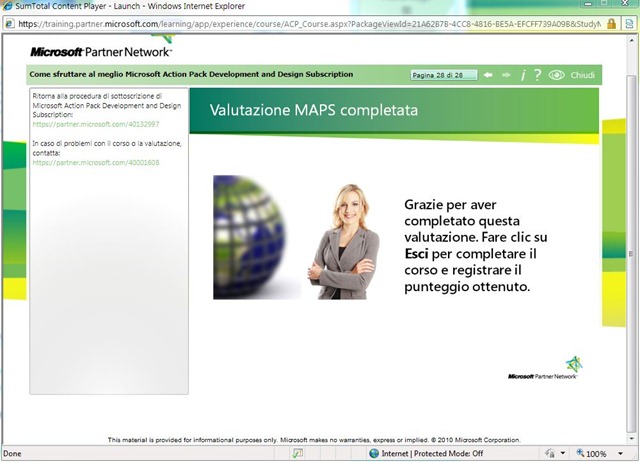The height and width of the screenshot is (462, 640).
Task: Open the dropdown next to security status icon
Action: [563, 453]
